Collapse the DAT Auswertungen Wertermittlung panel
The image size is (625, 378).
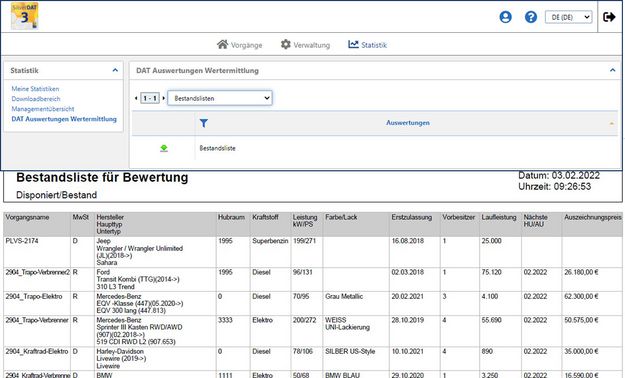pyautogui.click(x=613, y=70)
